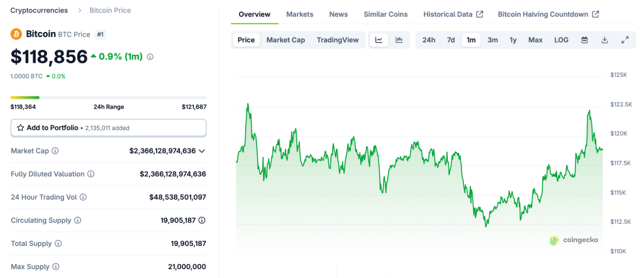
Task: Open the calendar date range picker
Action: 584,40
